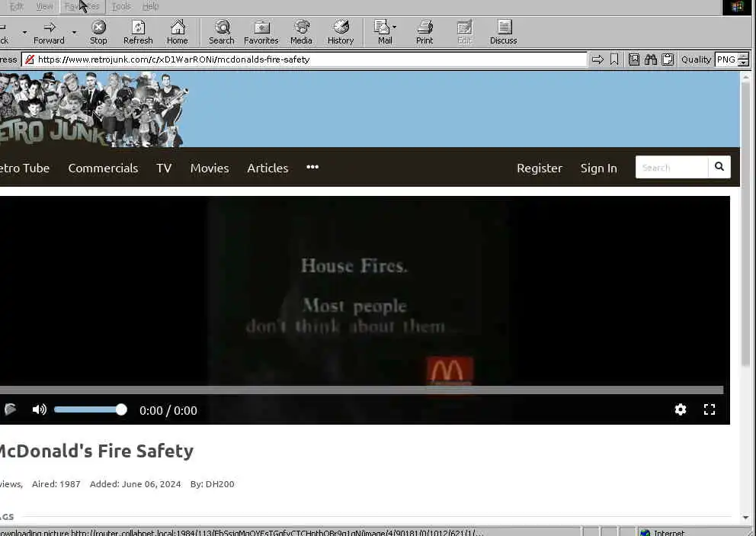The height and width of the screenshot is (536, 756).
Task: Click the Go arrow beside address bar
Action: pyautogui.click(x=597, y=59)
